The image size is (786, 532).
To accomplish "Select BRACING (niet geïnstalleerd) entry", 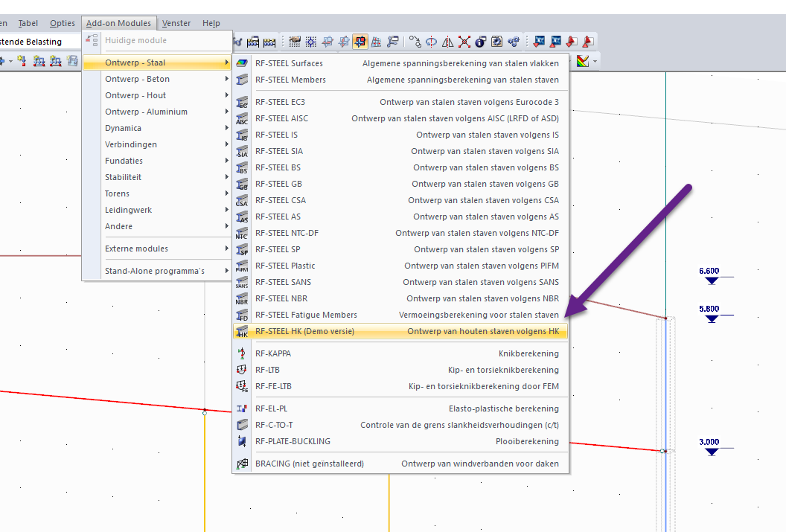I will (400, 464).
